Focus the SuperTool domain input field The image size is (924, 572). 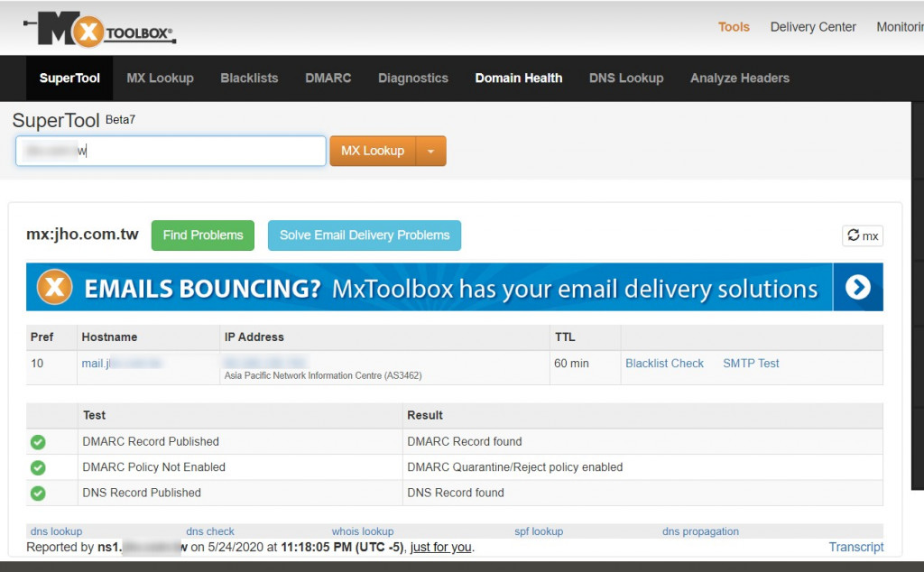pos(171,152)
